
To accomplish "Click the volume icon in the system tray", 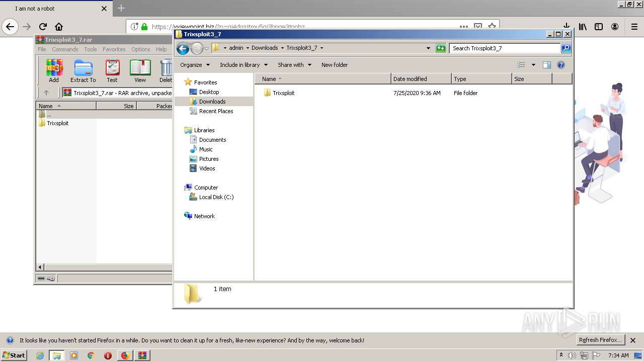I will 572,355.
